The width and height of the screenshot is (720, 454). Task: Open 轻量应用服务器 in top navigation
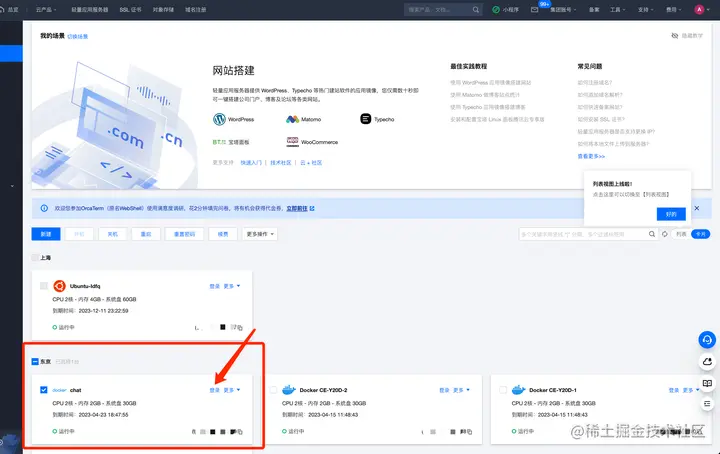click(x=90, y=10)
